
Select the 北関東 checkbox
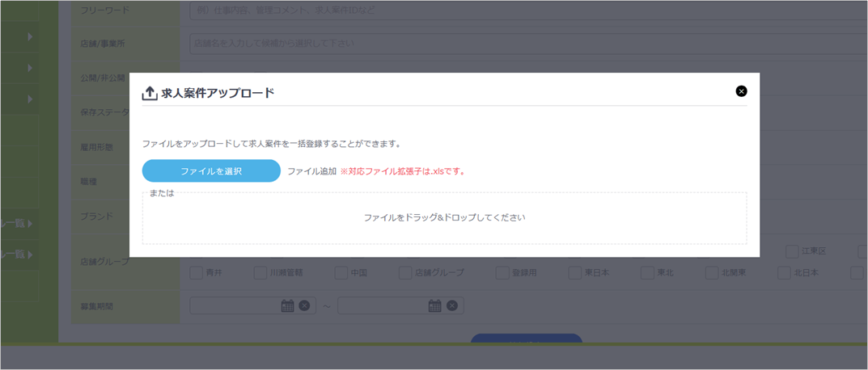712,273
